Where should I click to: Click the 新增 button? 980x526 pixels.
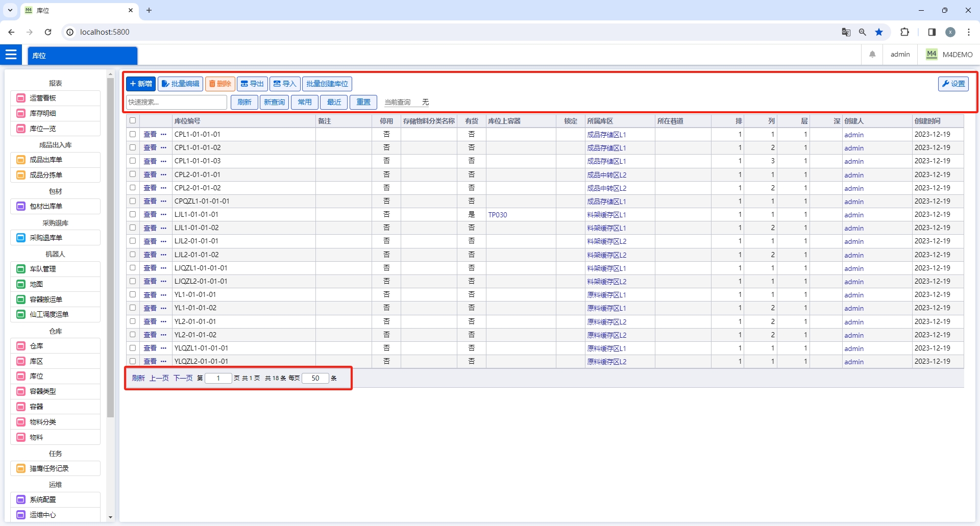[141, 84]
